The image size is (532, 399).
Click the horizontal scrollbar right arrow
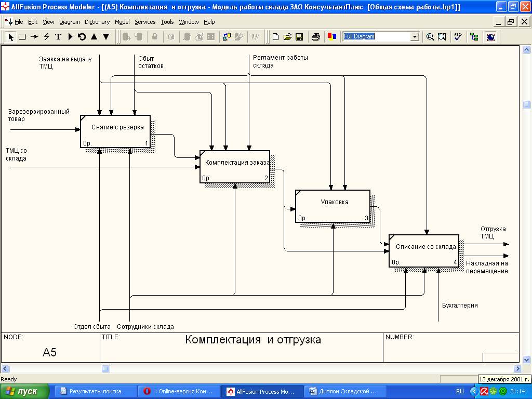click(517, 368)
